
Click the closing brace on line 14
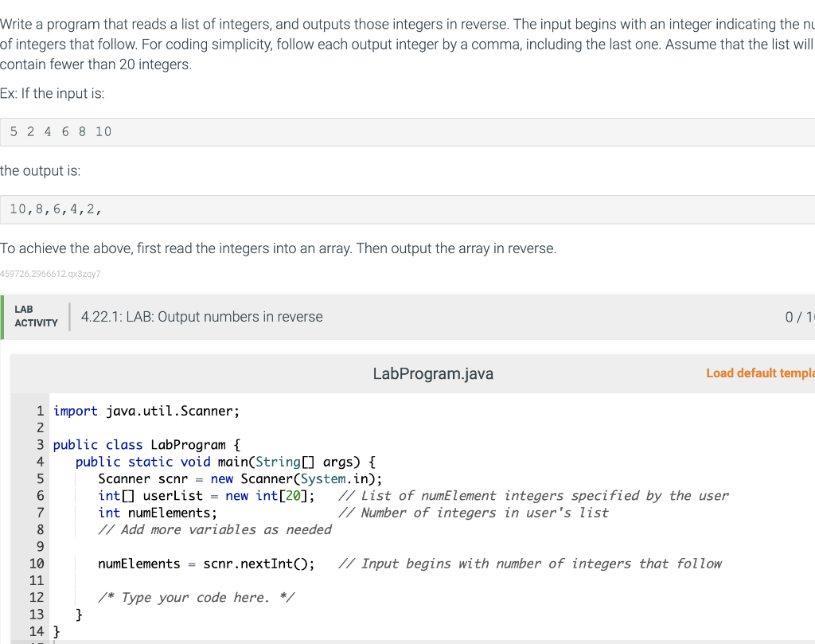[56, 631]
